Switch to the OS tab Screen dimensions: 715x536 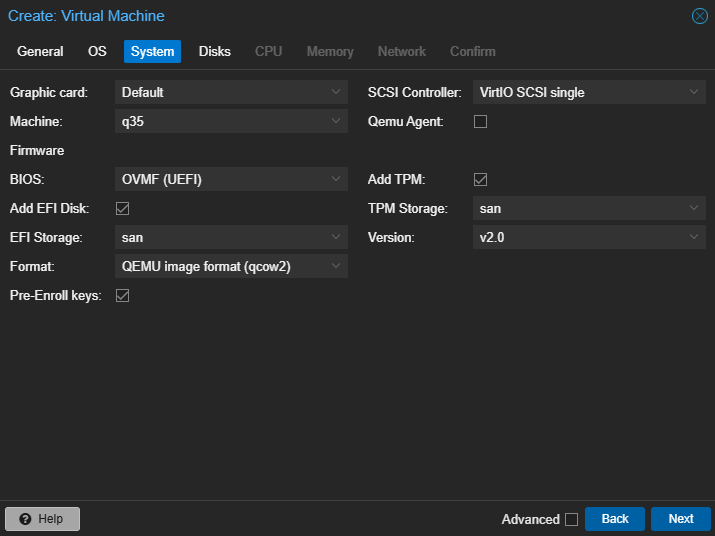coord(97,51)
